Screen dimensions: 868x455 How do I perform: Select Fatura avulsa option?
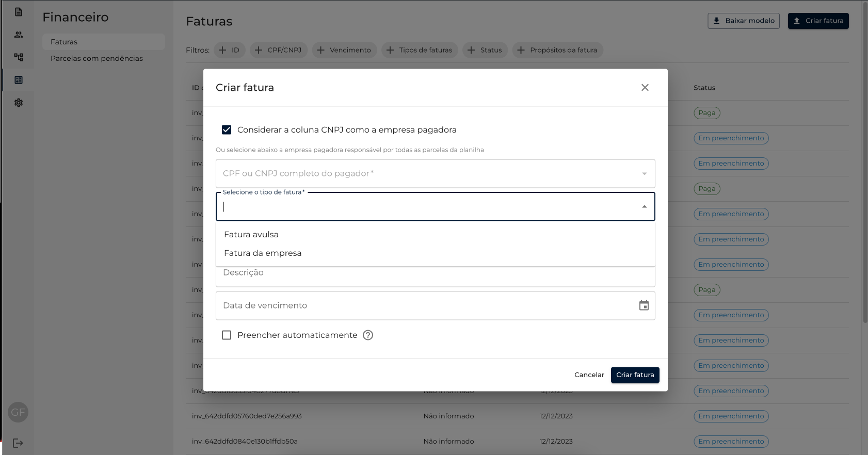[x=251, y=235]
